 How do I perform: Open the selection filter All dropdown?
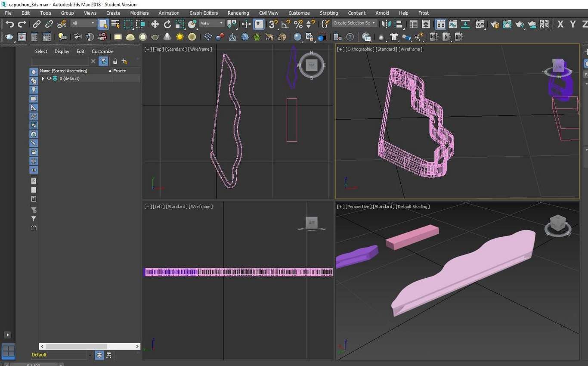(84, 23)
